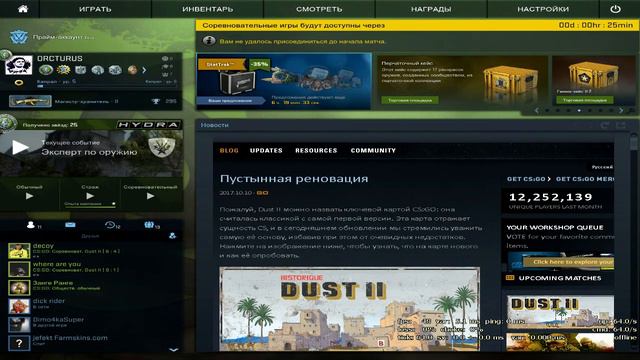Viewport: 640px width, 360px height.
Task: Select friend decoy in list
Action: pos(95,251)
